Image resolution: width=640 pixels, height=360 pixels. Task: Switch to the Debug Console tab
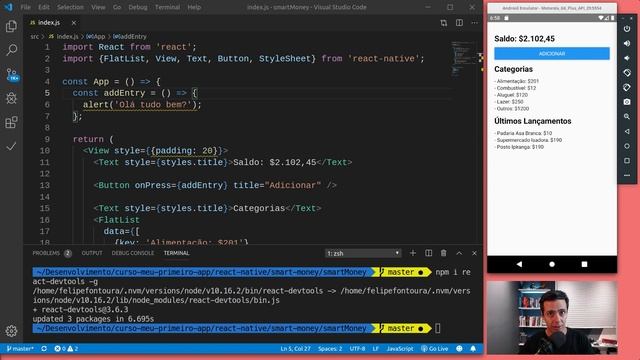click(x=133, y=253)
